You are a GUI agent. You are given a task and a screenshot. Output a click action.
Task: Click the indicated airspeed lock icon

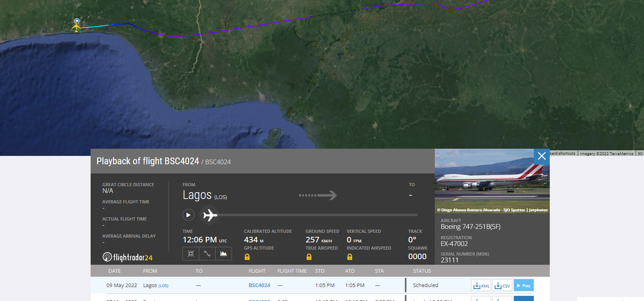click(x=350, y=257)
